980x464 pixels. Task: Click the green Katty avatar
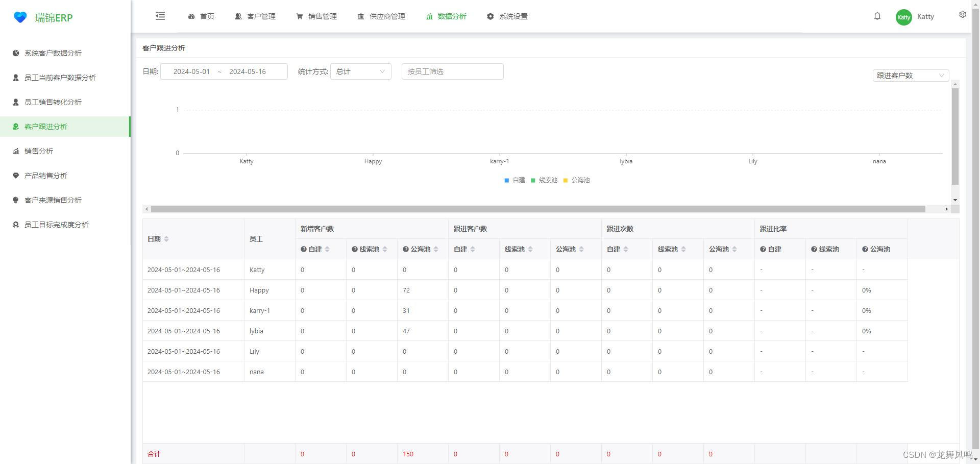coord(904,17)
